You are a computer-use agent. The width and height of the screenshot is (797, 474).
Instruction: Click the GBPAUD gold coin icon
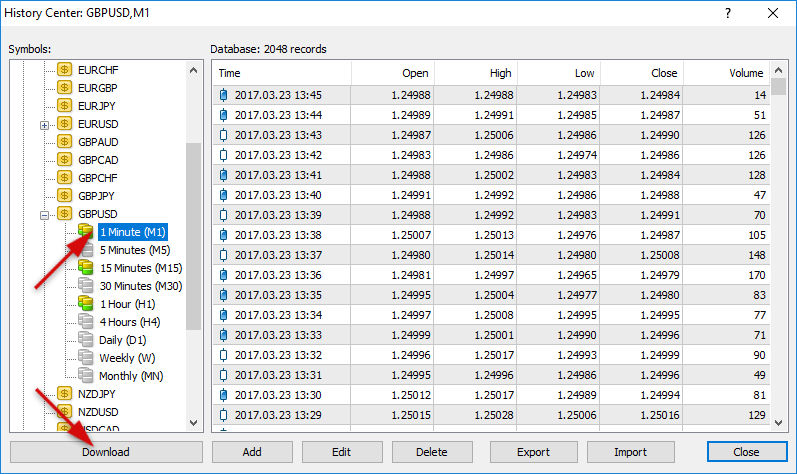(65, 142)
